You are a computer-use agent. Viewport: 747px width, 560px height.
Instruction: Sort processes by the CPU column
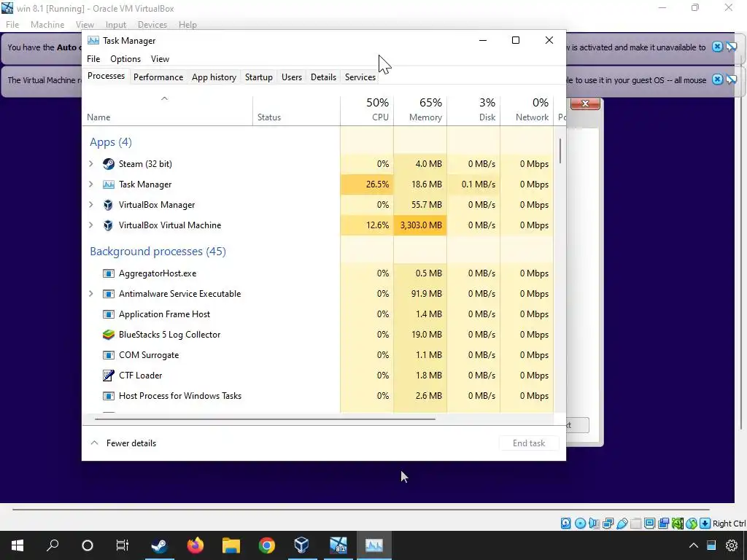(368, 110)
